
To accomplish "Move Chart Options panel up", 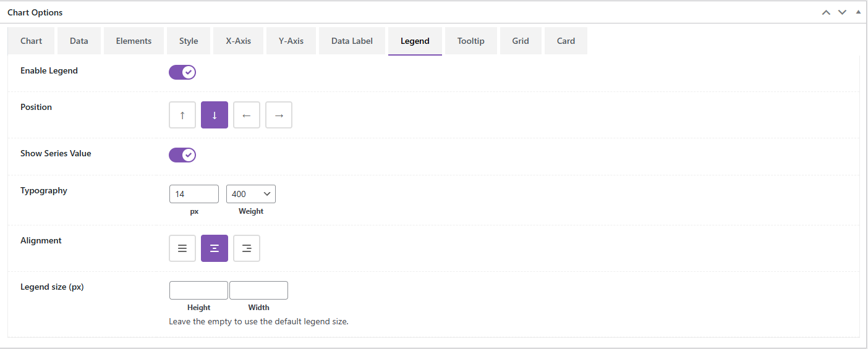I will 826,12.
